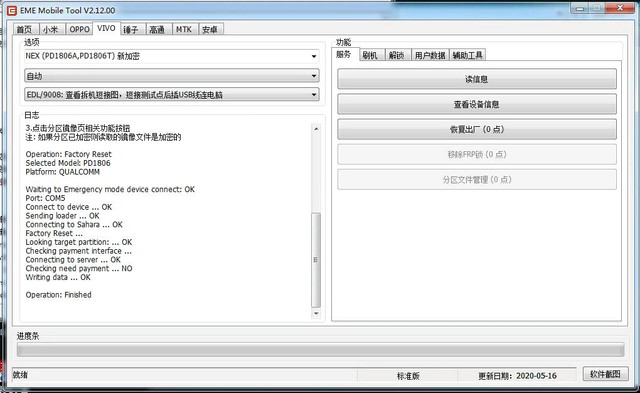
Task: Click log line 'Operation: Factory Reset'
Action: coord(68,154)
